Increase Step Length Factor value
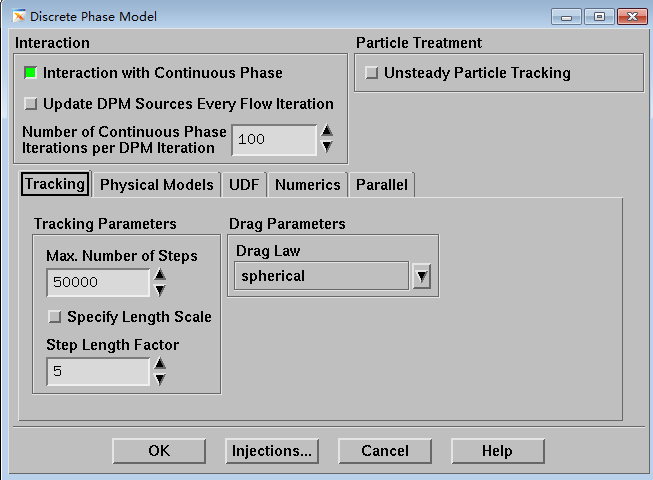The width and height of the screenshot is (653, 480). point(159,364)
